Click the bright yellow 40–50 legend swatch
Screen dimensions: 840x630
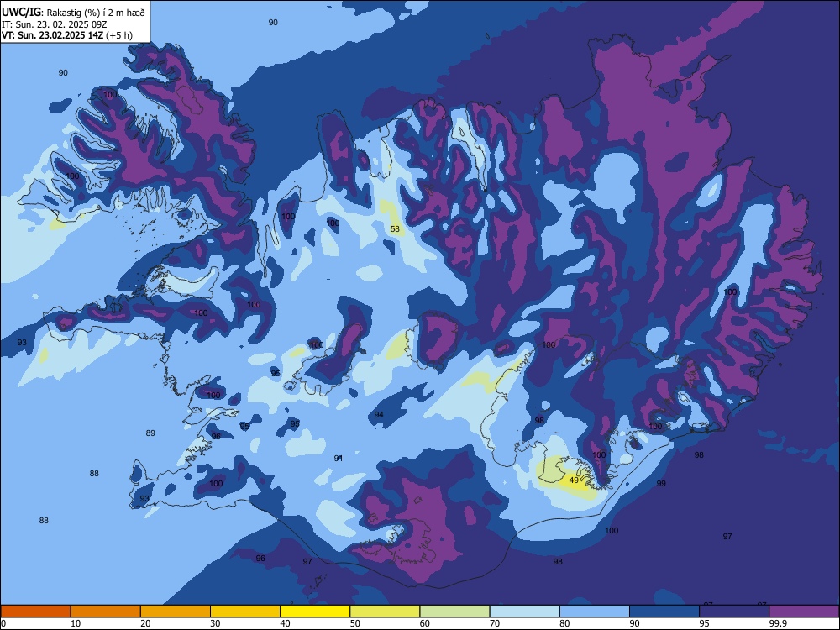tap(315, 612)
